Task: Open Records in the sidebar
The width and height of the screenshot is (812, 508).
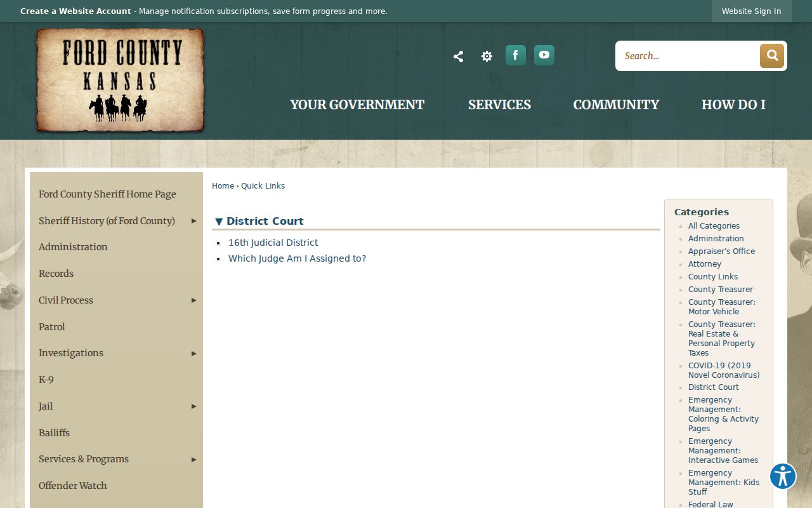Action: coord(56,274)
